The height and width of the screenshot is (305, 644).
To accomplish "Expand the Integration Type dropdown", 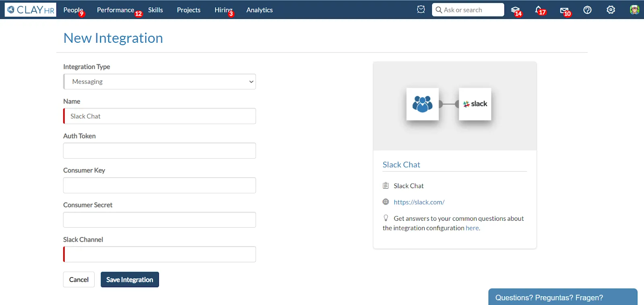I will tap(159, 82).
